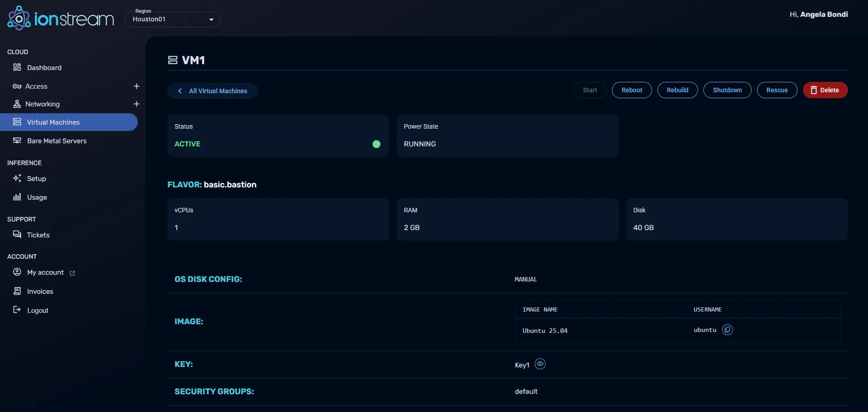The width and height of the screenshot is (868, 412).
Task: Click the Tickets chat icon
Action: (17, 235)
